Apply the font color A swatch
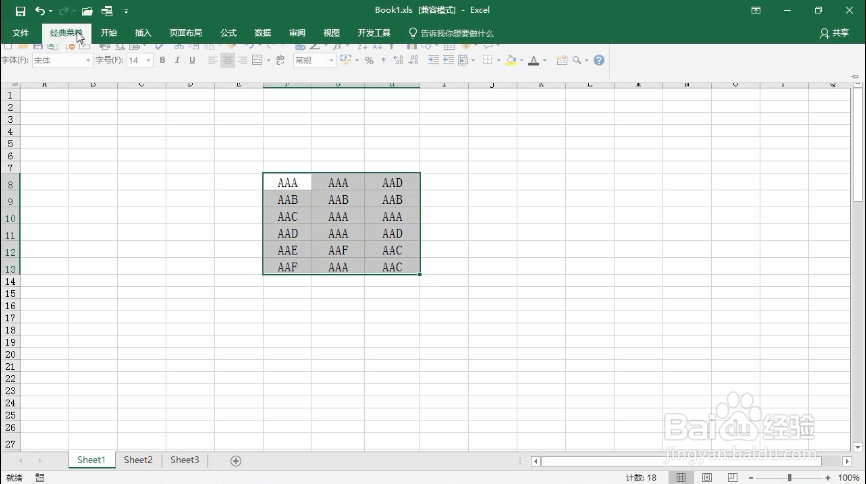Image resolution: width=866 pixels, height=484 pixels. coord(534,60)
